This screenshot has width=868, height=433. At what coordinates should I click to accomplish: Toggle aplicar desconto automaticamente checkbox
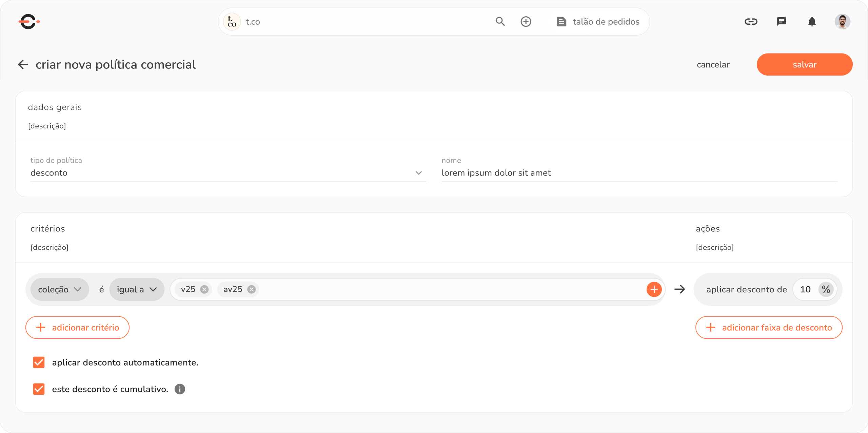[x=39, y=363]
